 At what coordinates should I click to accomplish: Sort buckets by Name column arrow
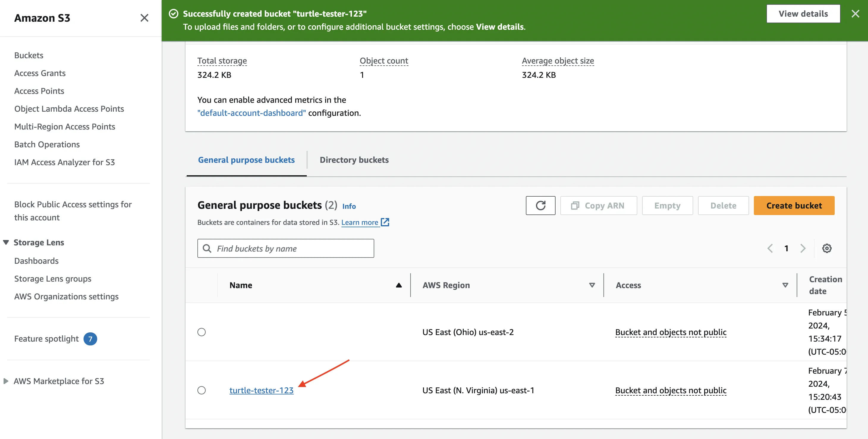(399, 285)
